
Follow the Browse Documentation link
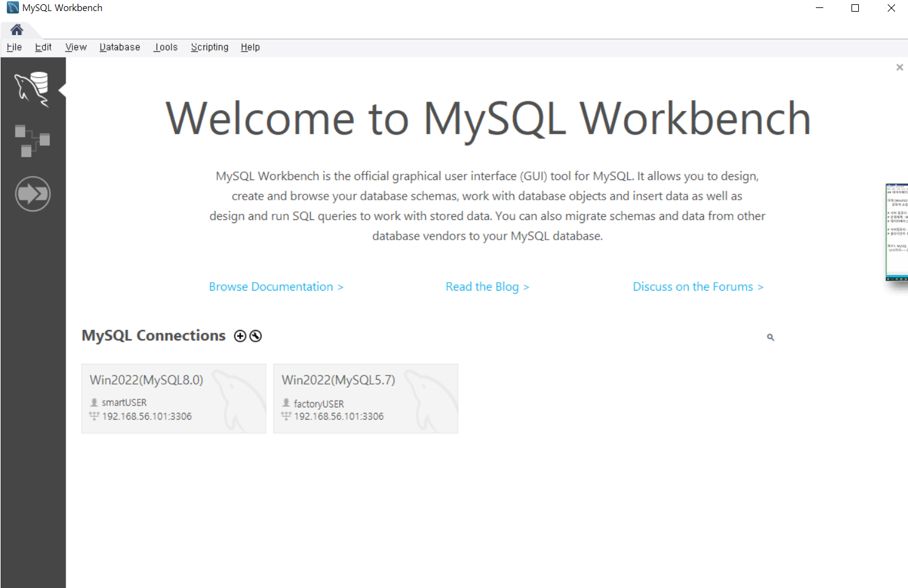pos(276,287)
